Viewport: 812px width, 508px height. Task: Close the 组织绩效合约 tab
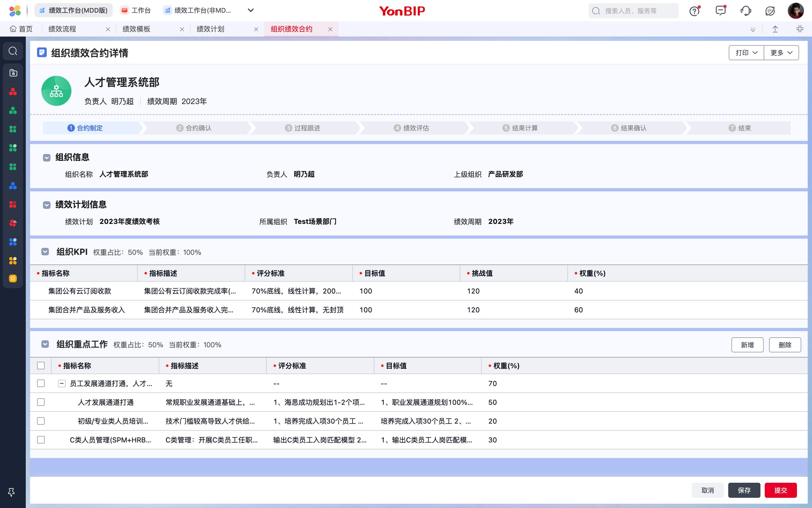pos(330,29)
